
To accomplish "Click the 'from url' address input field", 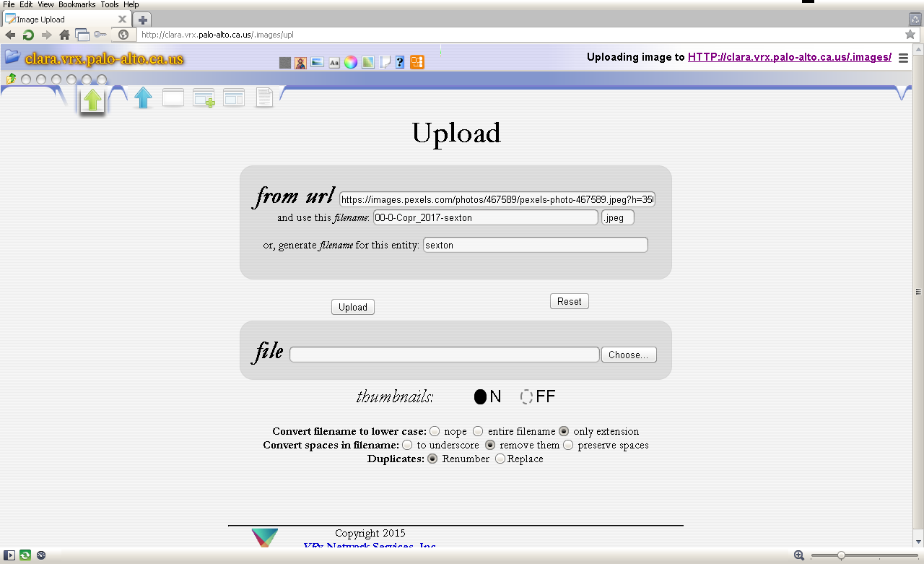I will tap(497, 200).
